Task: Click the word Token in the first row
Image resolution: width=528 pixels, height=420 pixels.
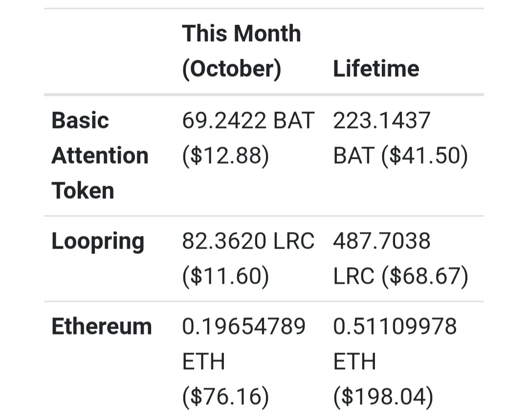Action: click(x=83, y=190)
